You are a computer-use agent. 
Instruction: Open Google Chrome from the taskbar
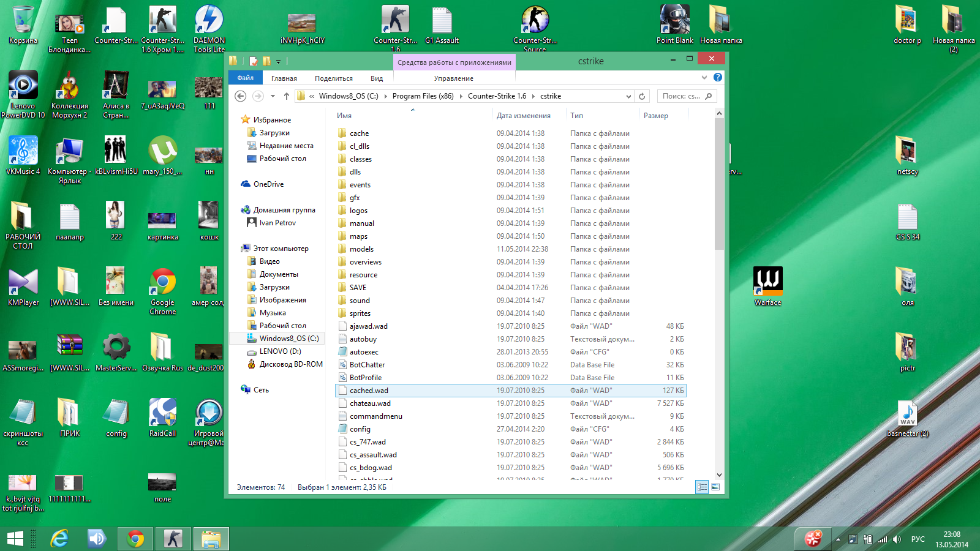tap(135, 539)
